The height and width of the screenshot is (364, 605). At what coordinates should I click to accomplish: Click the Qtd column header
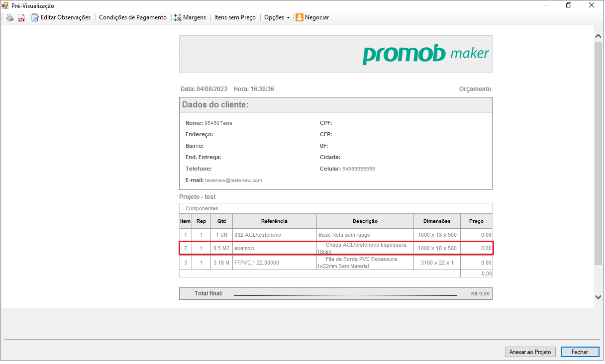(x=222, y=221)
